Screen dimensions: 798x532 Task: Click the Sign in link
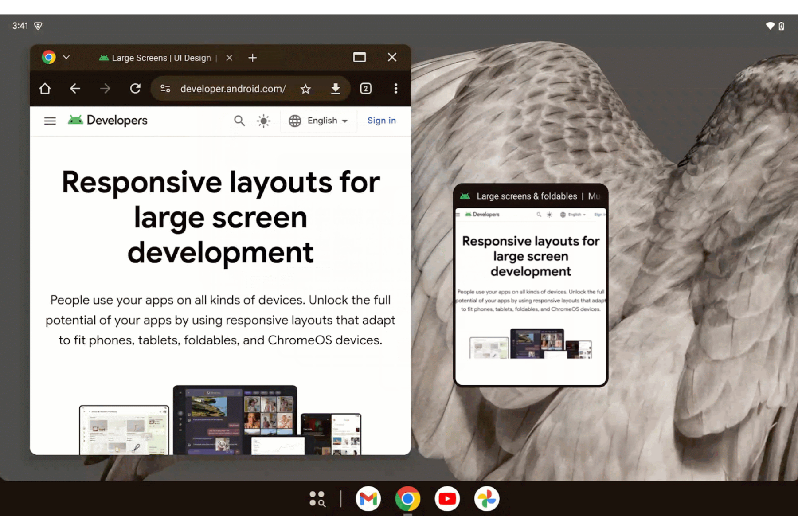tap(381, 121)
